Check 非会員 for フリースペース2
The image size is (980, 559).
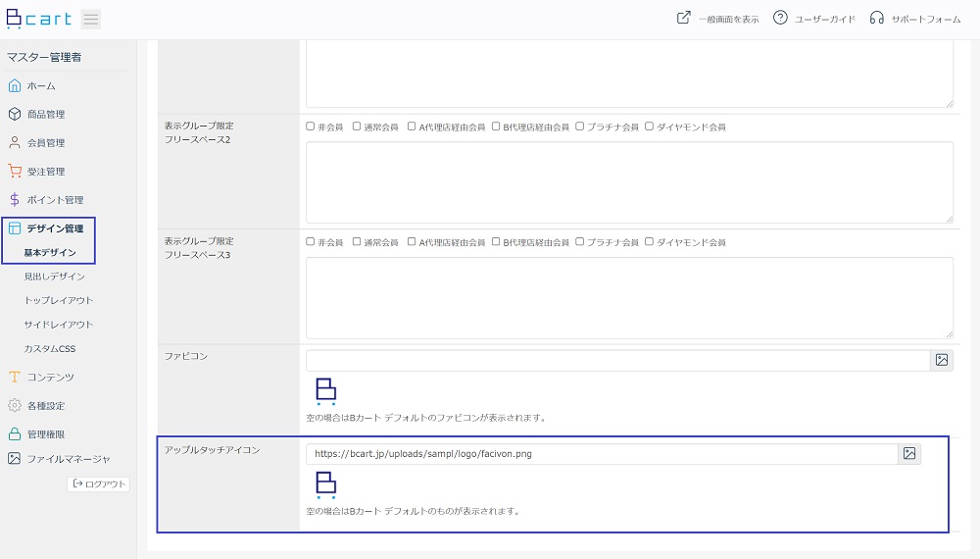310,127
